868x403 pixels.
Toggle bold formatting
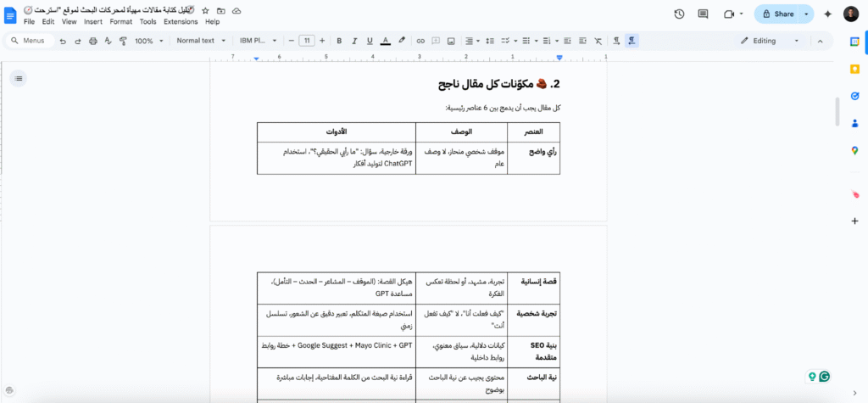[339, 41]
